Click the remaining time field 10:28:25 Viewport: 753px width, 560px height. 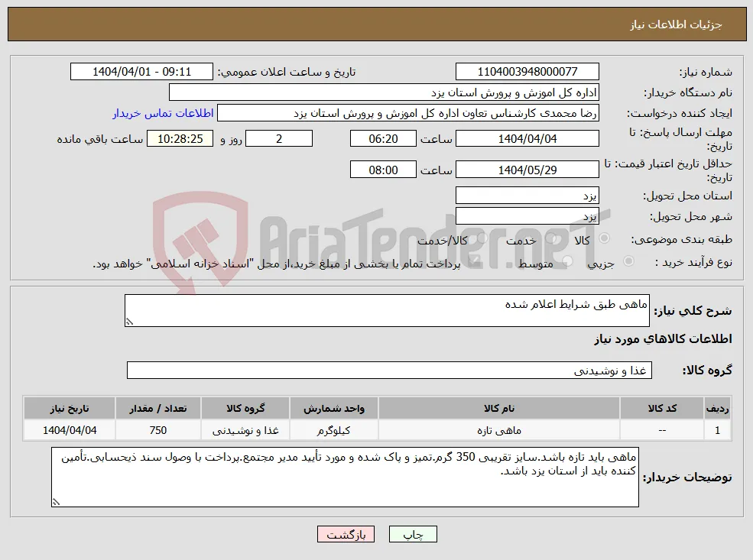(x=180, y=139)
